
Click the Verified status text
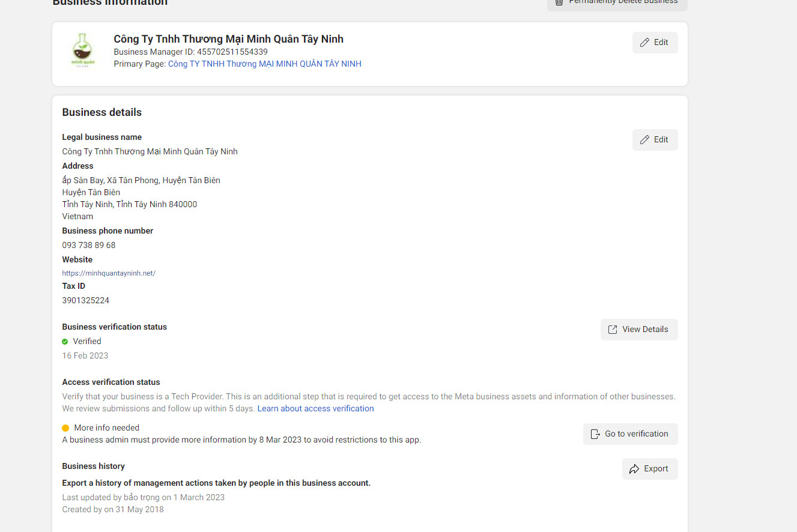[87, 341]
